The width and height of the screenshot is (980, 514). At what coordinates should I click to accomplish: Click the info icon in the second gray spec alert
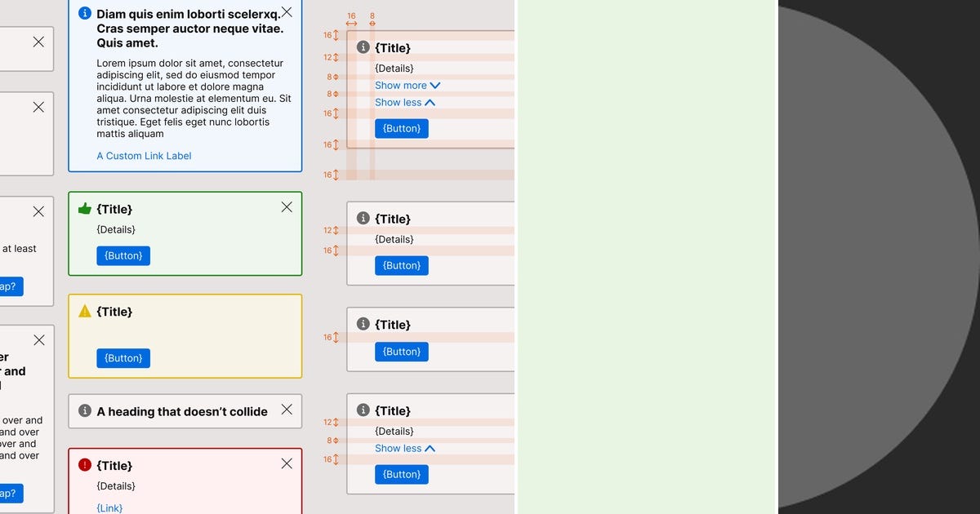pyautogui.click(x=363, y=218)
